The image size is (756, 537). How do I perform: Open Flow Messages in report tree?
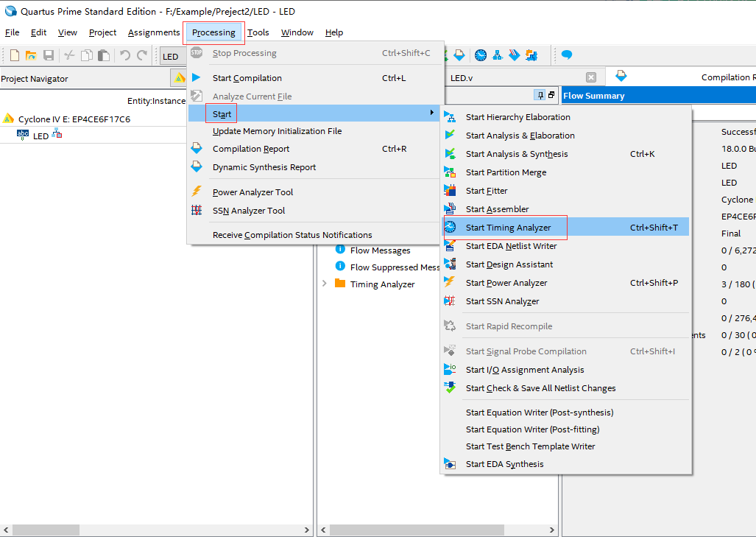(x=380, y=250)
